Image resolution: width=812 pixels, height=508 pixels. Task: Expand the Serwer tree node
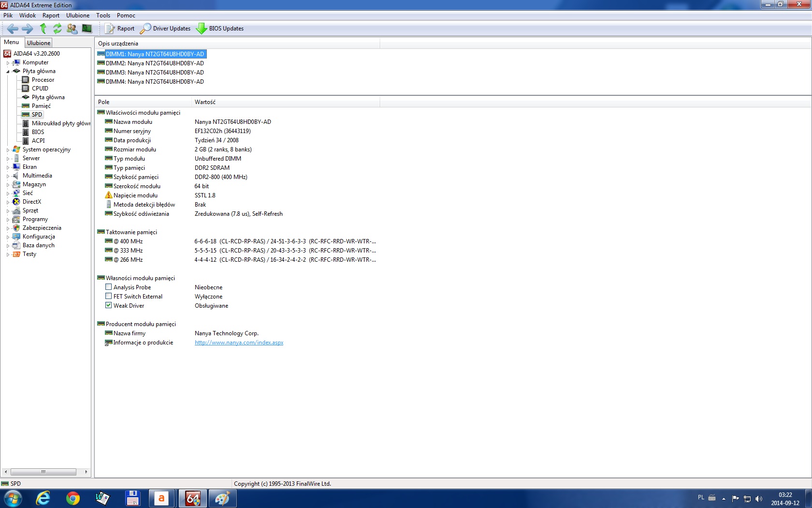tap(8, 159)
